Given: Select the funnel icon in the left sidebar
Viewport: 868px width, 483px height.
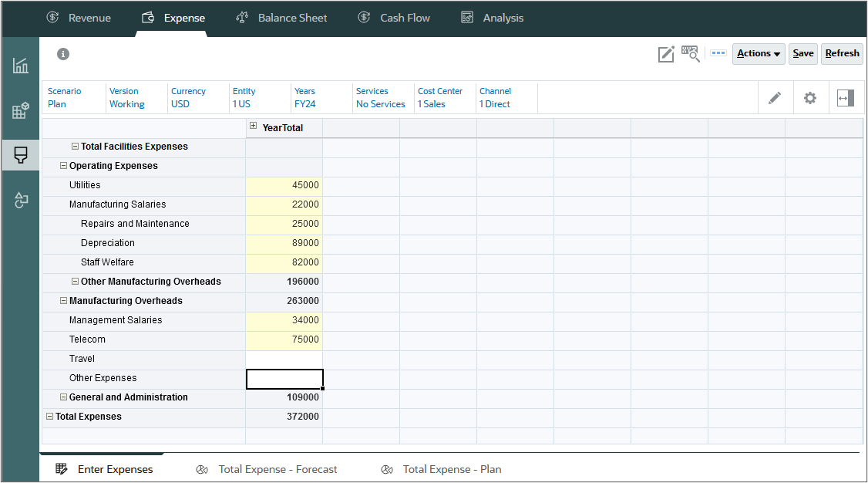Looking at the screenshot, I should tap(20, 155).
